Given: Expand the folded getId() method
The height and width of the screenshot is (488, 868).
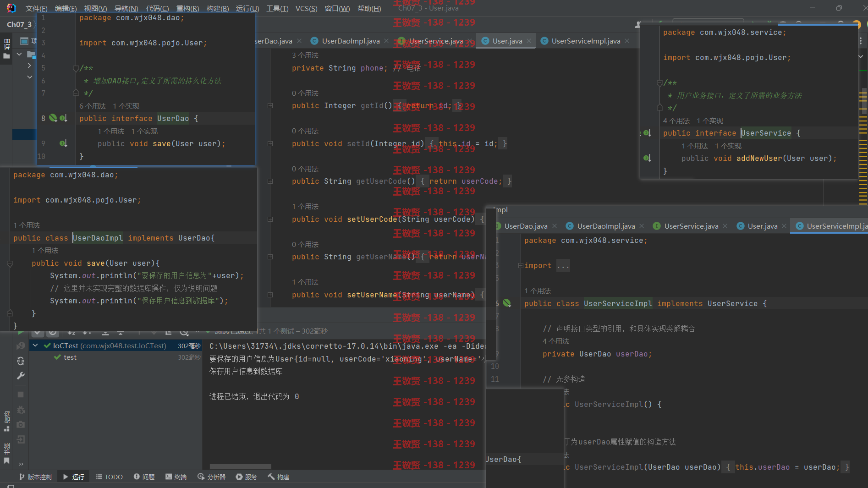Looking at the screenshot, I should point(270,106).
